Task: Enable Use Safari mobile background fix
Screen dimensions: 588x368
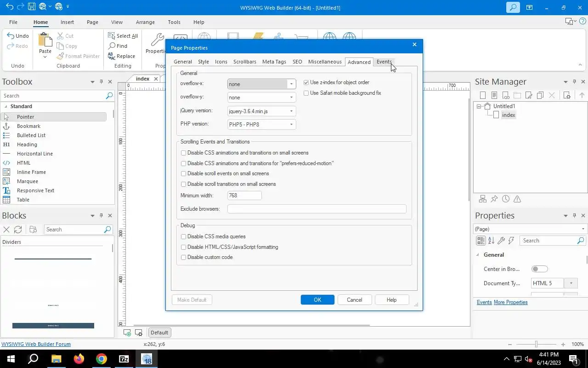Action: click(x=306, y=93)
